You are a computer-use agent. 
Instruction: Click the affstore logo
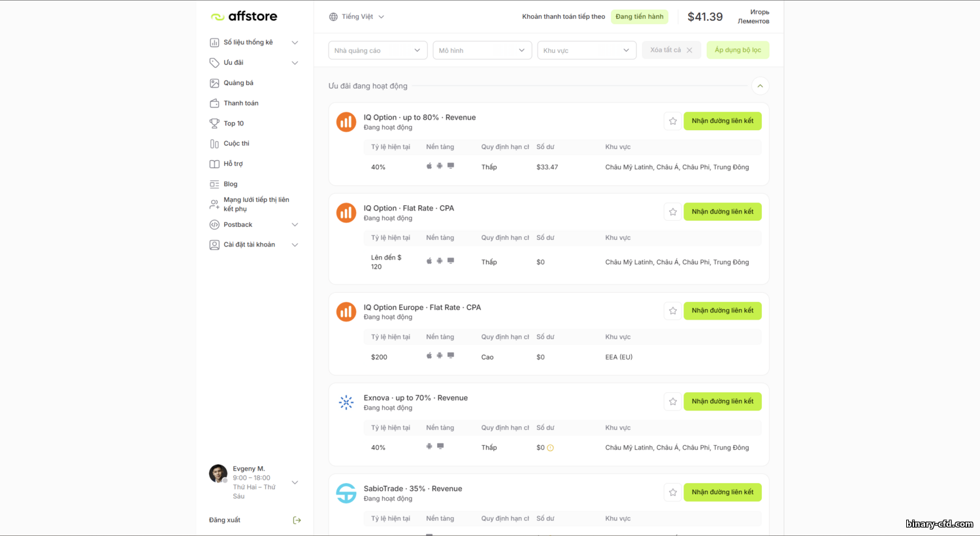tap(244, 16)
